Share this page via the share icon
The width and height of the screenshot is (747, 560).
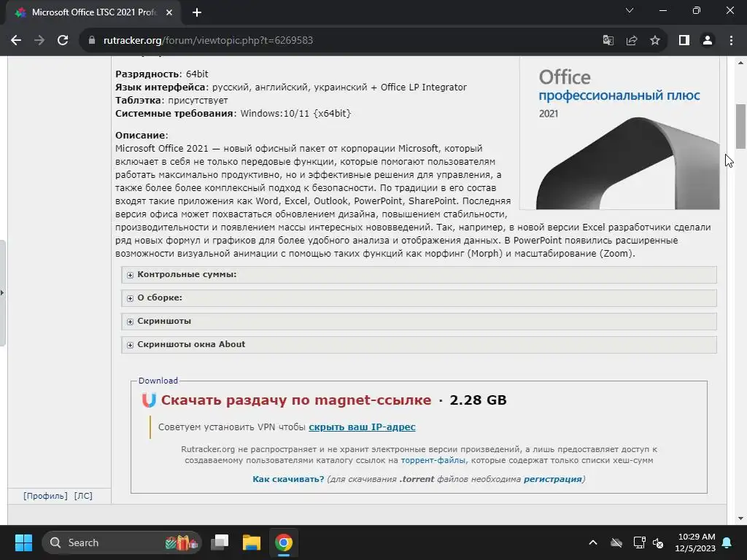[632, 41]
